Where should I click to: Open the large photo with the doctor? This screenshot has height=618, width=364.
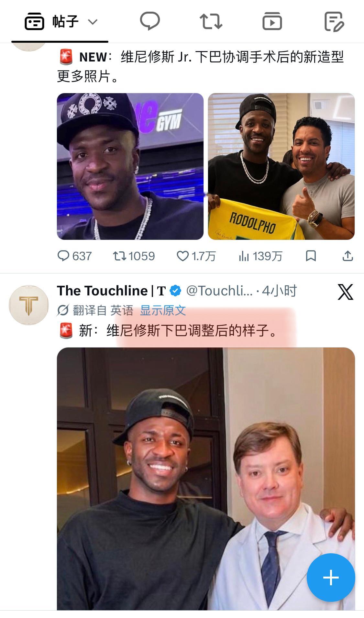(x=206, y=479)
